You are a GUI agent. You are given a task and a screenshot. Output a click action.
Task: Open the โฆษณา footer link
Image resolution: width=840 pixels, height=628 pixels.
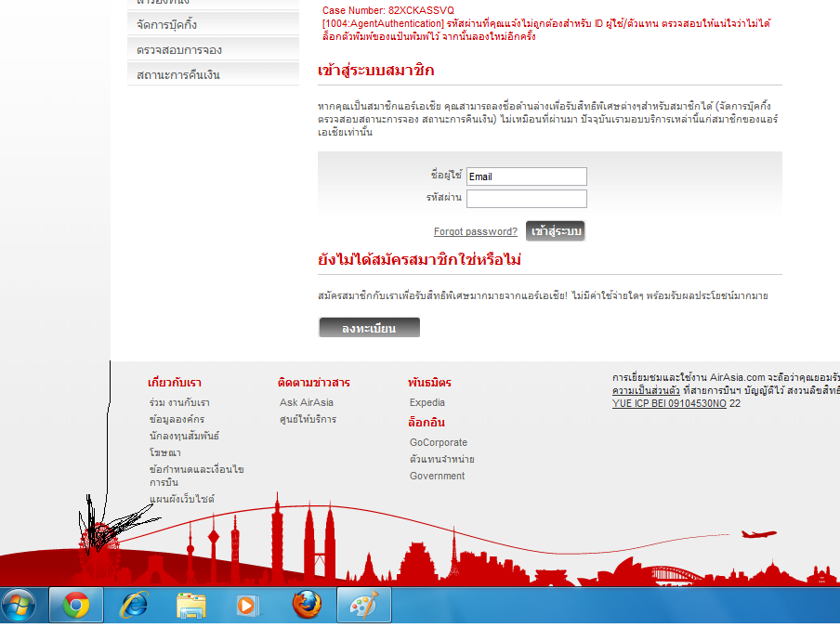coord(165,453)
